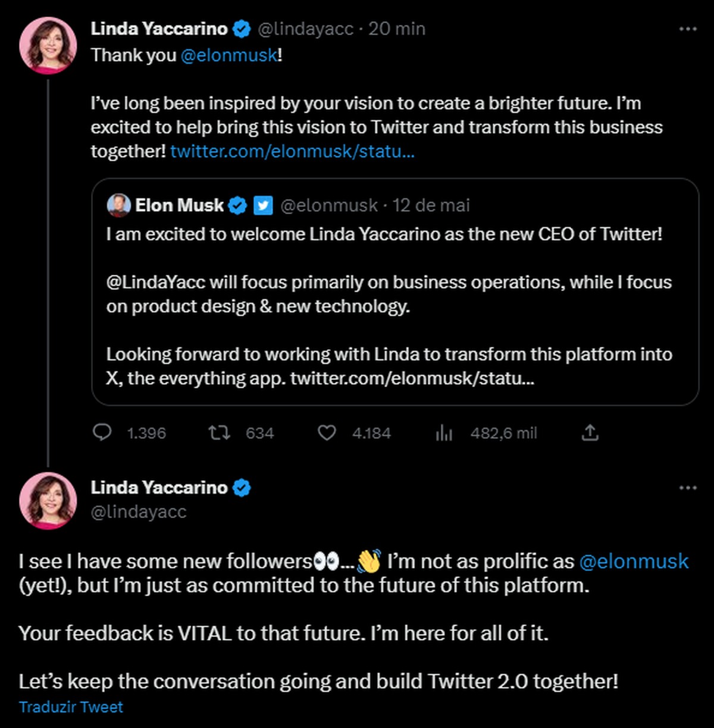The image size is (714, 728).
Task: Click the @elonmusk mention in the bottom tweet
Action: click(633, 560)
